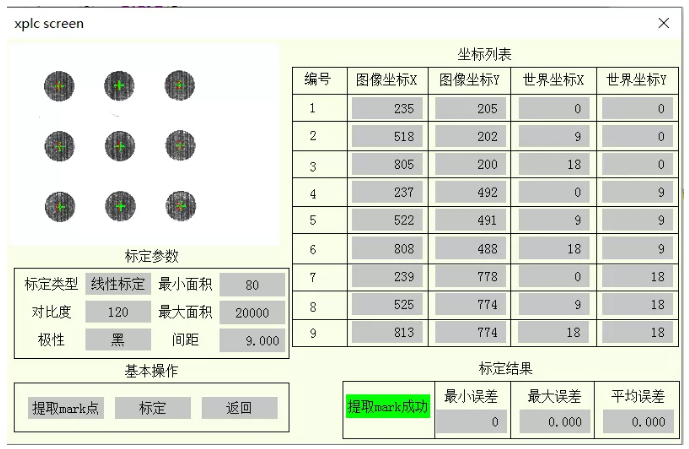Click the top-left mark dot in image
The image size is (689, 449).
click(x=59, y=86)
